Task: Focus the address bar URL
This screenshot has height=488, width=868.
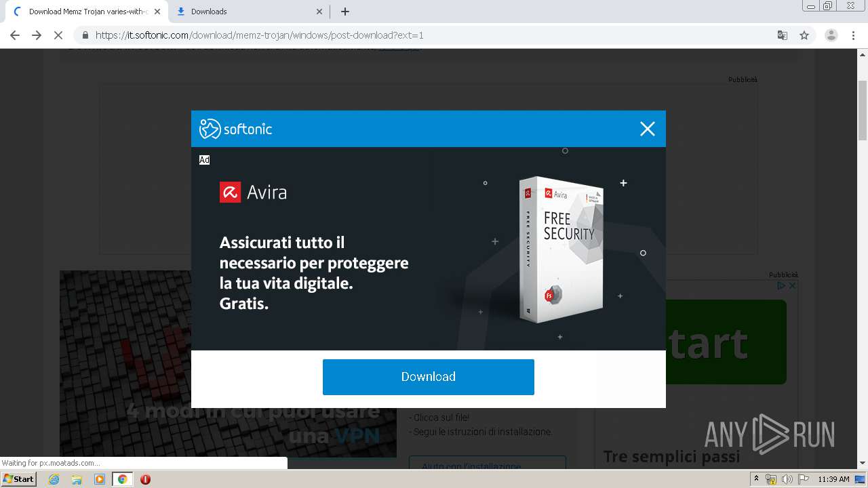Action: point(260,35)
